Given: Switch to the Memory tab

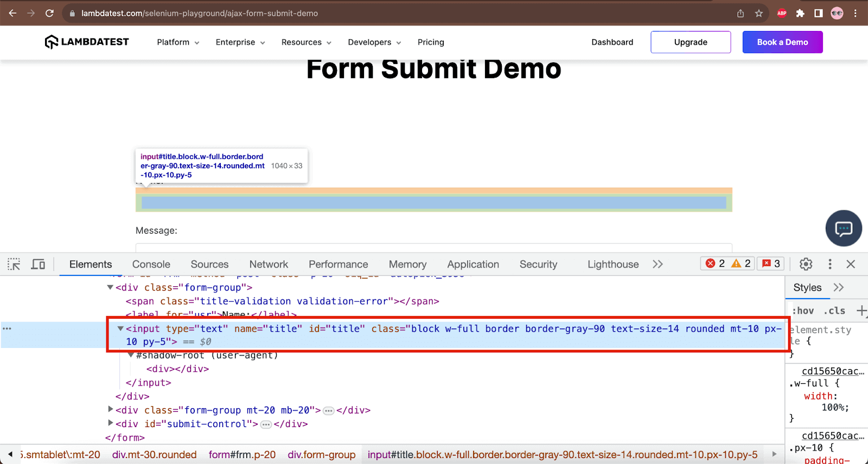Looking at the screenshot, I should [x=407, y=264].
